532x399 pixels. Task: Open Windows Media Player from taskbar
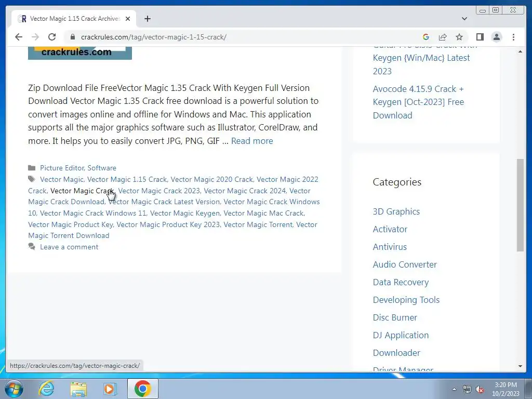pos(110,389)
